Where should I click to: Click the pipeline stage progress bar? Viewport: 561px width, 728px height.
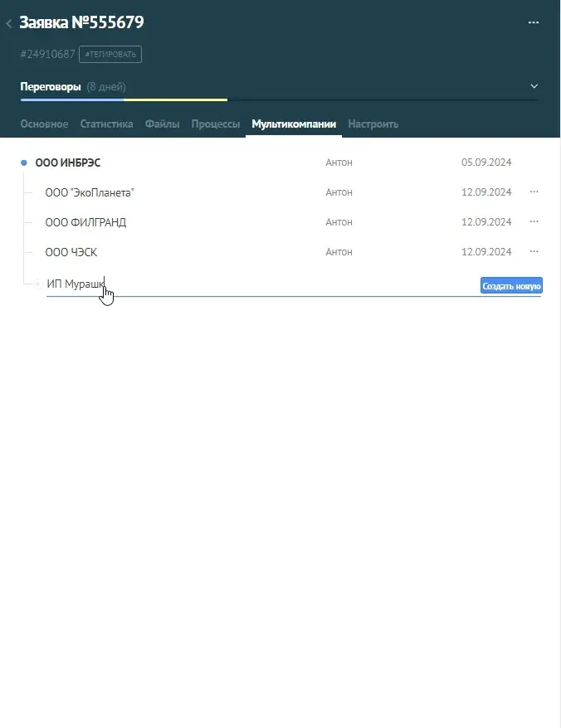(279, 99)
